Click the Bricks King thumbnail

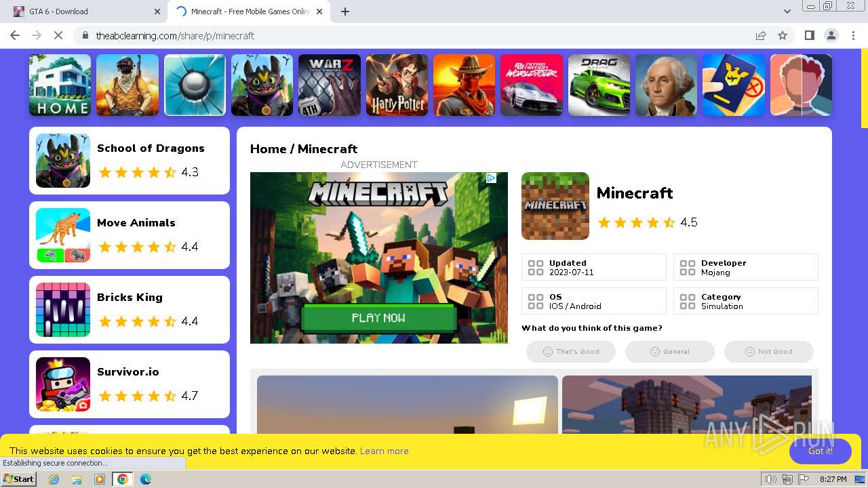coord(63,310)
